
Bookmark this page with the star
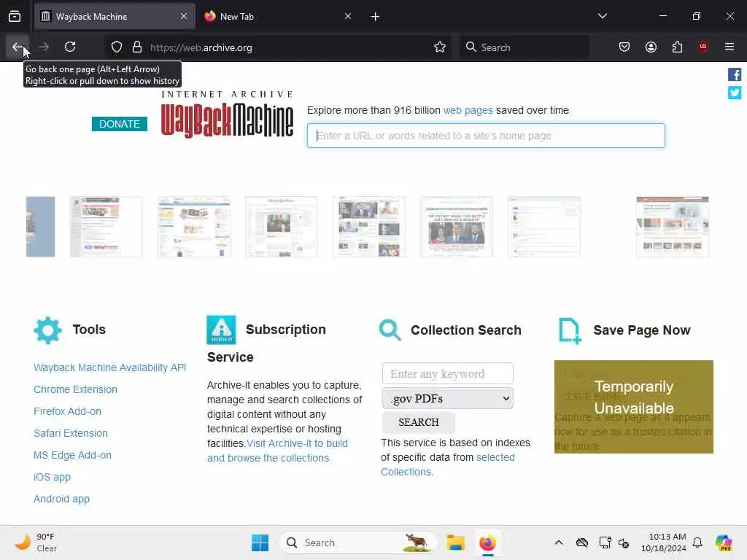click(440, 47)
